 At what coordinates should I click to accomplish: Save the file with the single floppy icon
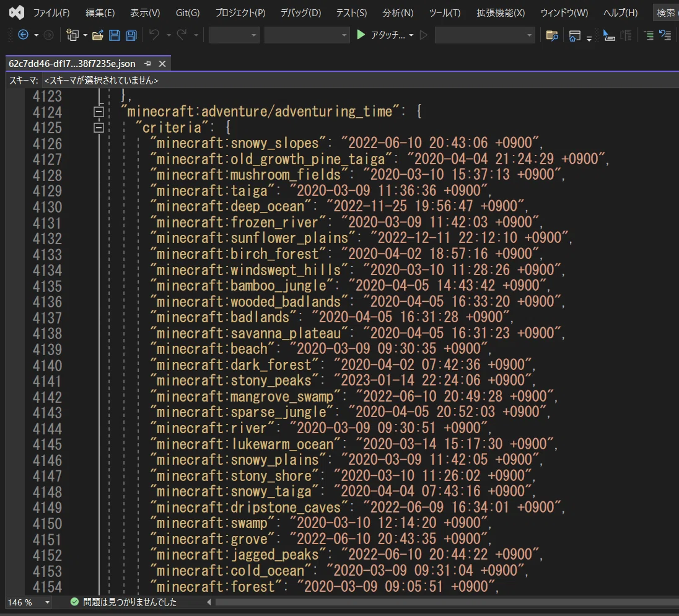coord(115,35)
